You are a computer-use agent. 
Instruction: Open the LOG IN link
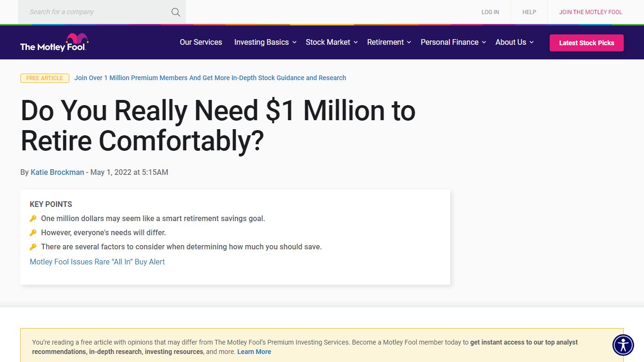click(490, 12)
